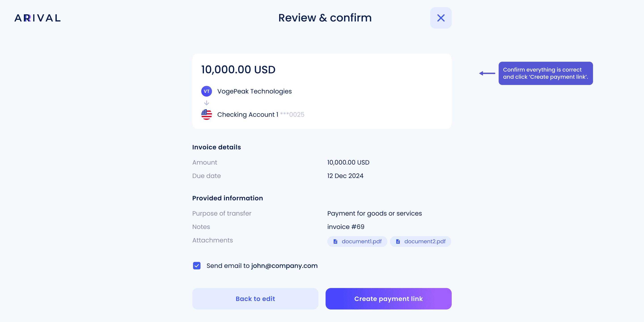Click the VT avatar for VogePeak Technologies
The height and width of the screenshot is (322, 644).
click(x=206, y=91)
